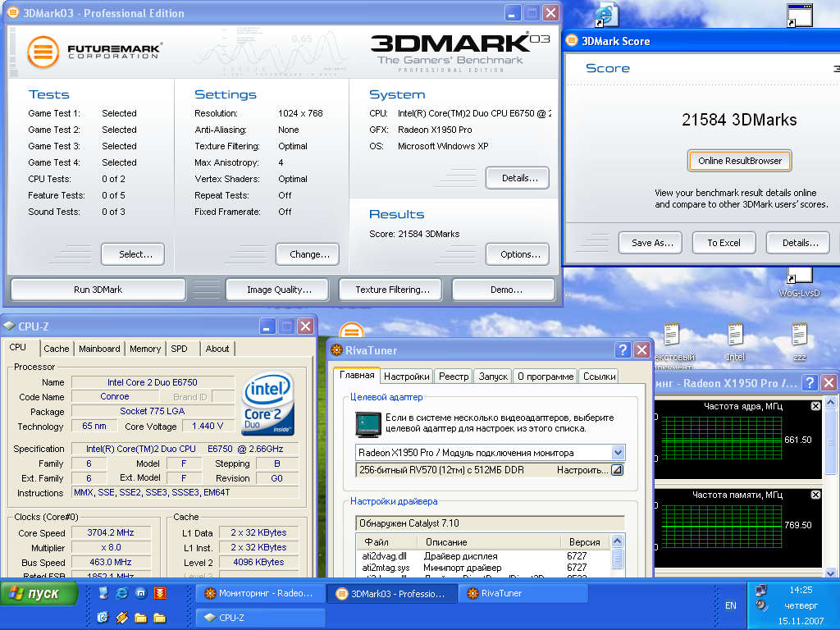Viewport: 840px width, 630px height.
Task: Select the ati2mtag.sys driver file row
Action: 483,568
